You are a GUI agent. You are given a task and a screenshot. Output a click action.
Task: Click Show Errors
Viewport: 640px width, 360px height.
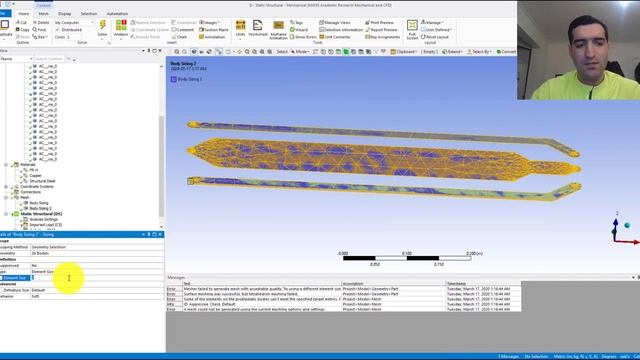tap(303, 37)
